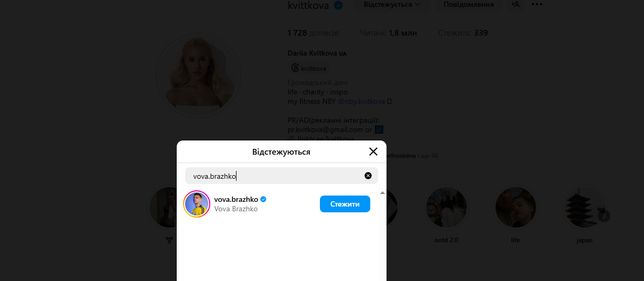Open the three-dots profile options menu
Image resolution: width=644 pixels, height=281 pixels.
(x=536, y=5)
